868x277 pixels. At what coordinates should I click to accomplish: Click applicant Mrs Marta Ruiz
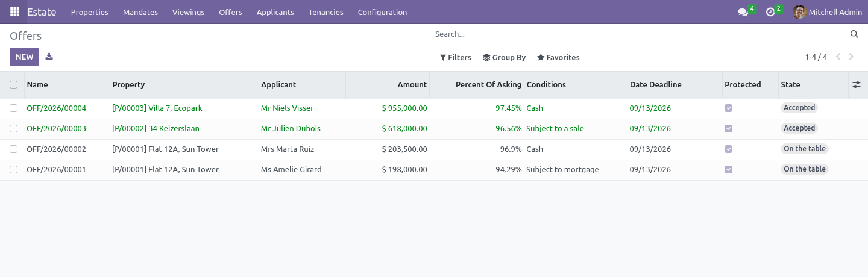[288, 149]
